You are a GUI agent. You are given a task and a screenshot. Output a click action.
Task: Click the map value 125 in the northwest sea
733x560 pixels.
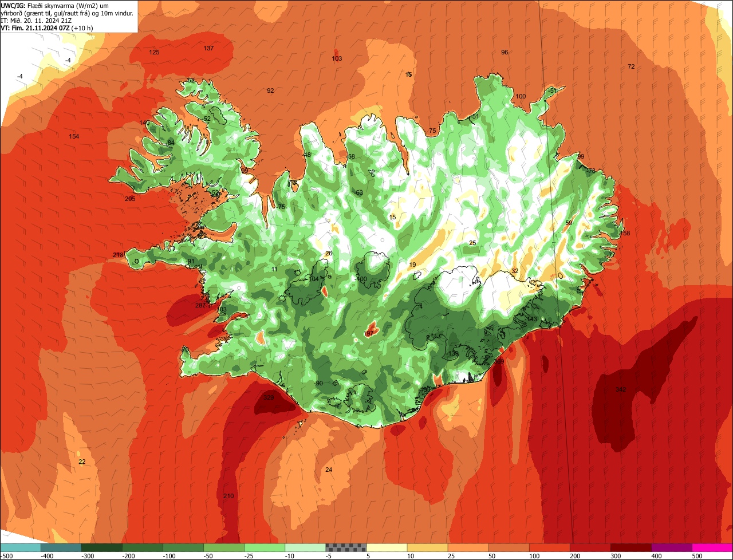[x=154, y=52]
